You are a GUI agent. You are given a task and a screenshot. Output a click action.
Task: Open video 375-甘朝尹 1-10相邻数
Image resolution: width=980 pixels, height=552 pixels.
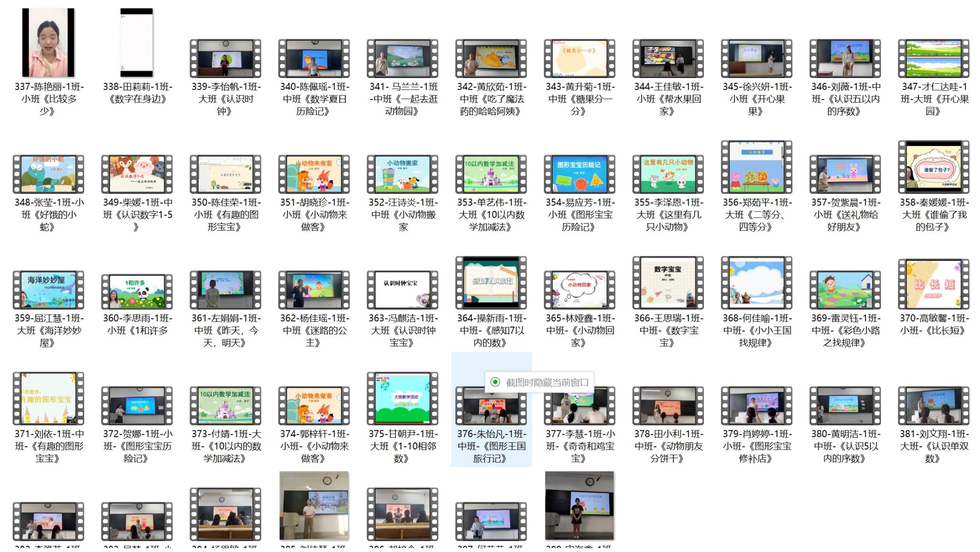coord(402,398)
